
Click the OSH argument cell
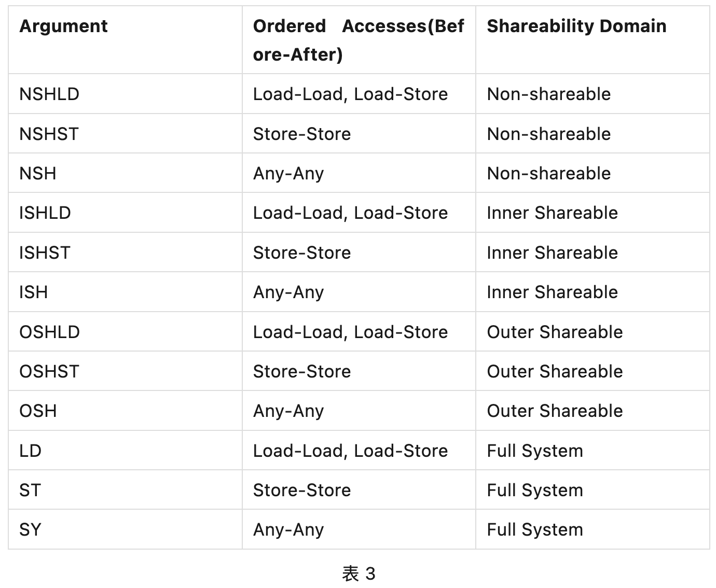[38, 411]
